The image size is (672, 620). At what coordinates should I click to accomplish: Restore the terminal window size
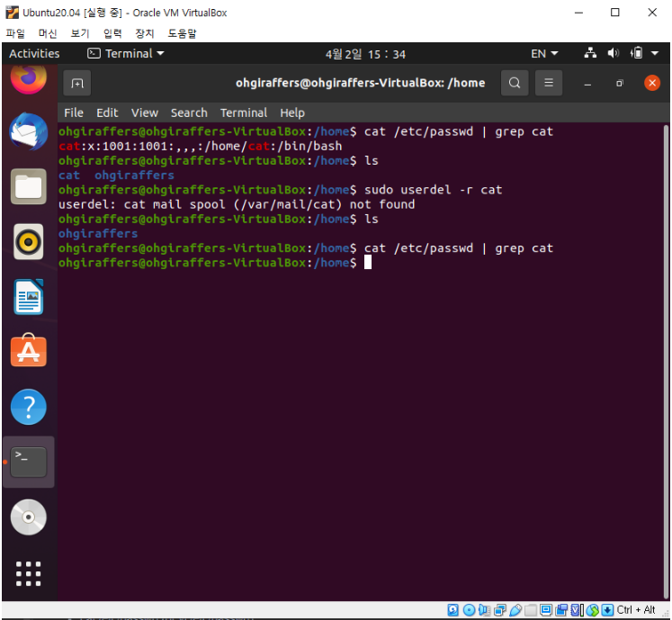coord(619,83)
